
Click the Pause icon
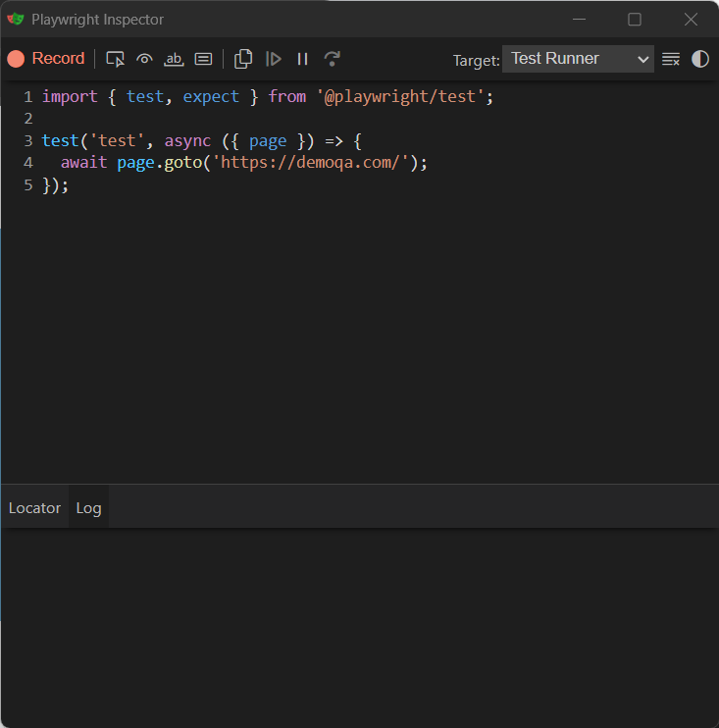click(x=303, y=59)
